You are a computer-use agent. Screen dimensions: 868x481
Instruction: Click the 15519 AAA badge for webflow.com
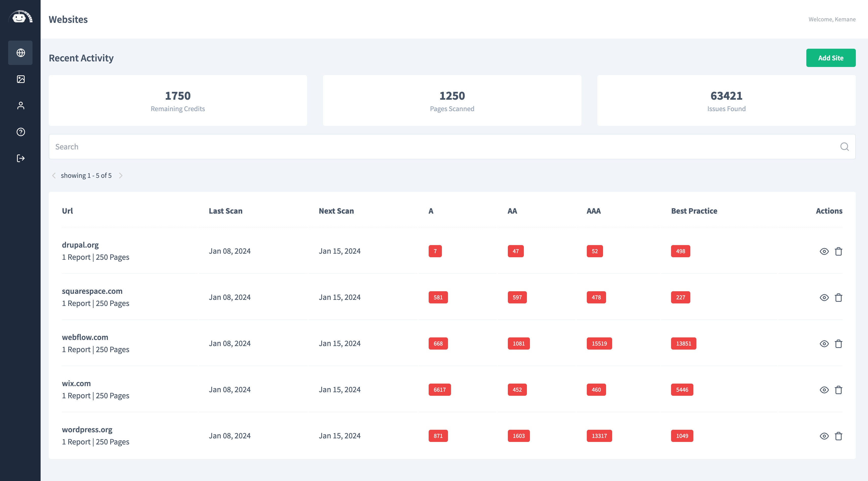599,343
